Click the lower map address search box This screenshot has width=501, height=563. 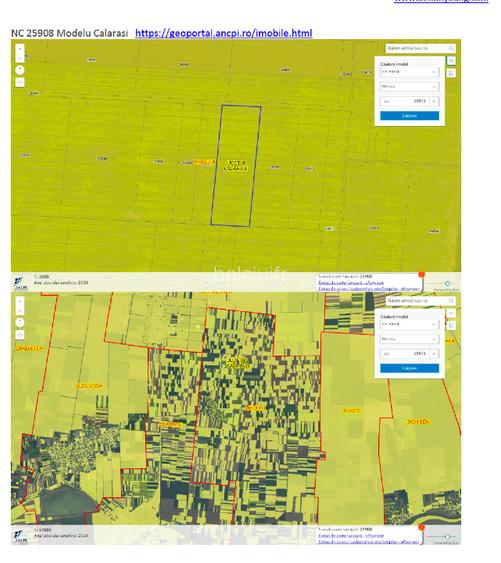click(417, 301)
